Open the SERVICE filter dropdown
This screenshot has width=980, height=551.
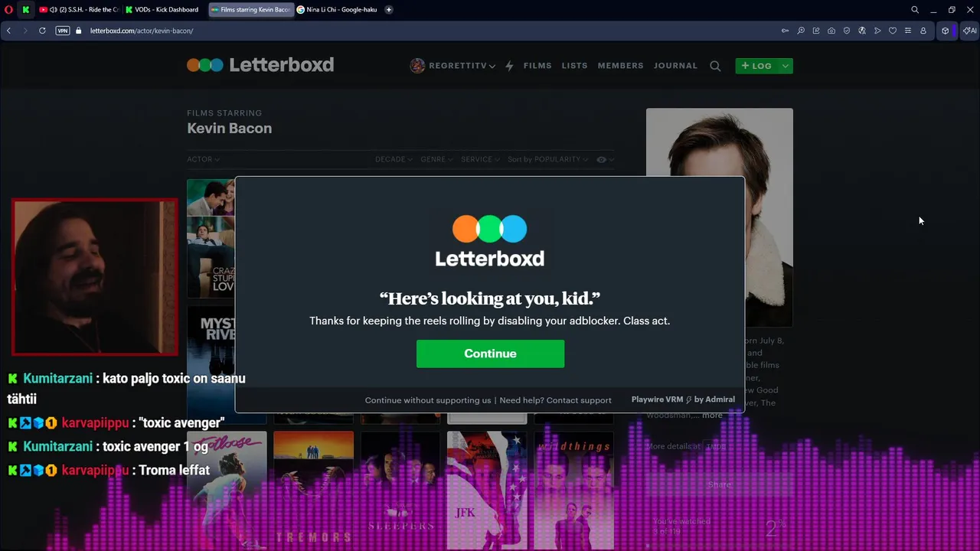pyautogui.click(x=480, y=159)
